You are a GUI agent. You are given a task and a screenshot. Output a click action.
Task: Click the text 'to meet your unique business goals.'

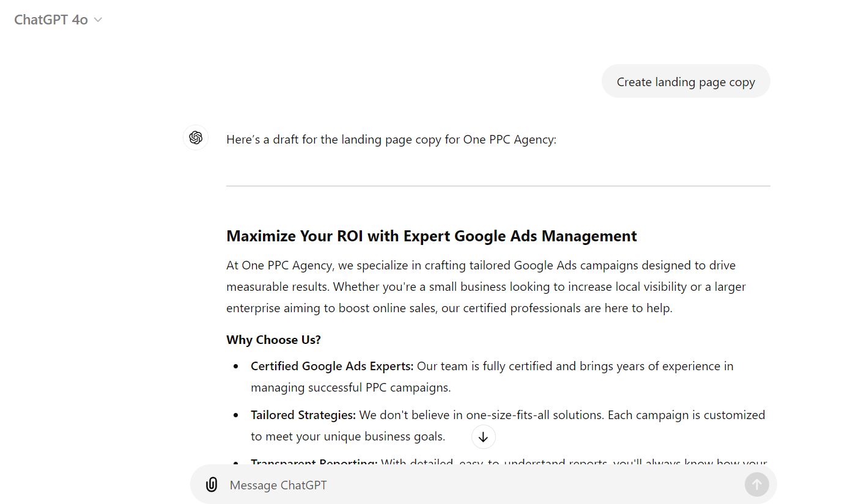(348, 436)
